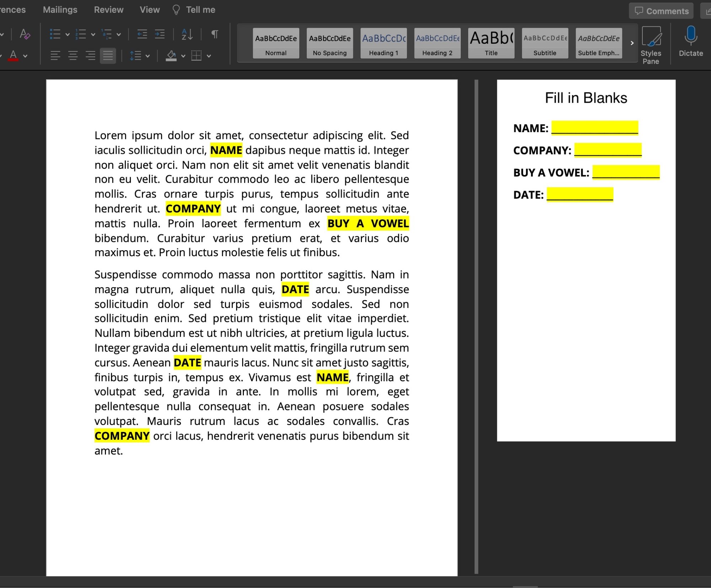Click the Comments button
The image size is (711, 588).
point(661,11)
